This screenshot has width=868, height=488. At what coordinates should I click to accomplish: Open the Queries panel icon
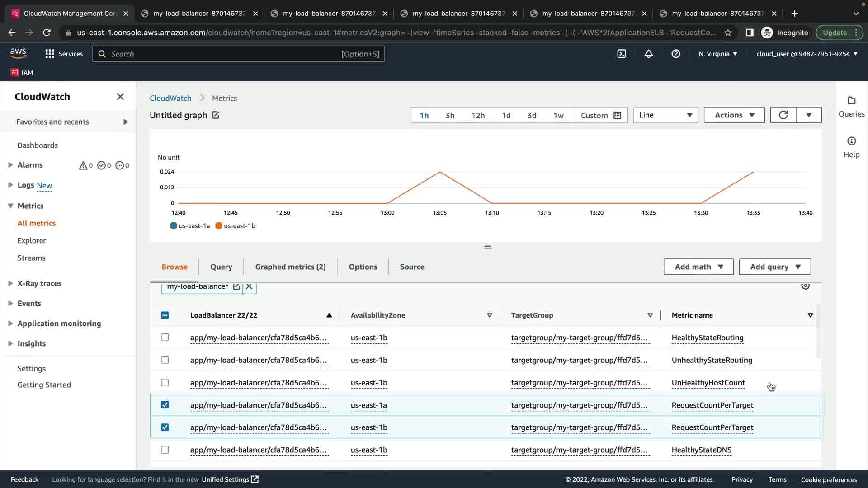[x=851, y=101]
